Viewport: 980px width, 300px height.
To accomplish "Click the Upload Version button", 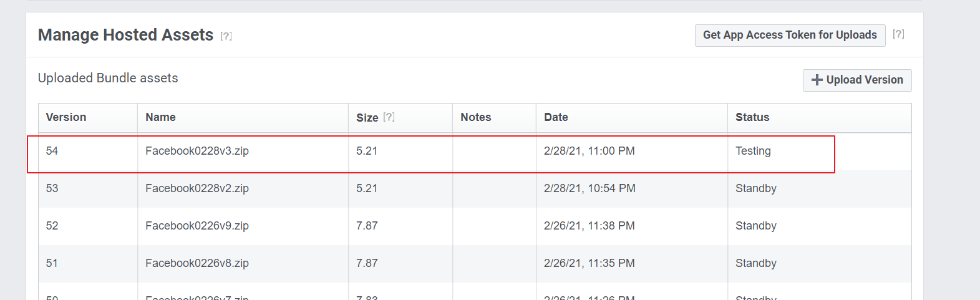I will click(x=856, y=80).
